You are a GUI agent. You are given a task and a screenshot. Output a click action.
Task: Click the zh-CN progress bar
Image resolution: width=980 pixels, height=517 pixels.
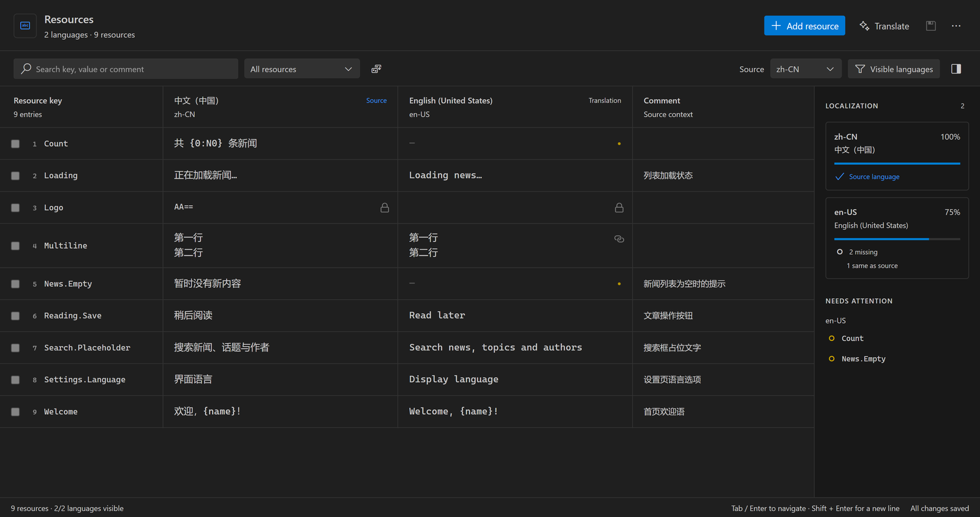(897, 164)
